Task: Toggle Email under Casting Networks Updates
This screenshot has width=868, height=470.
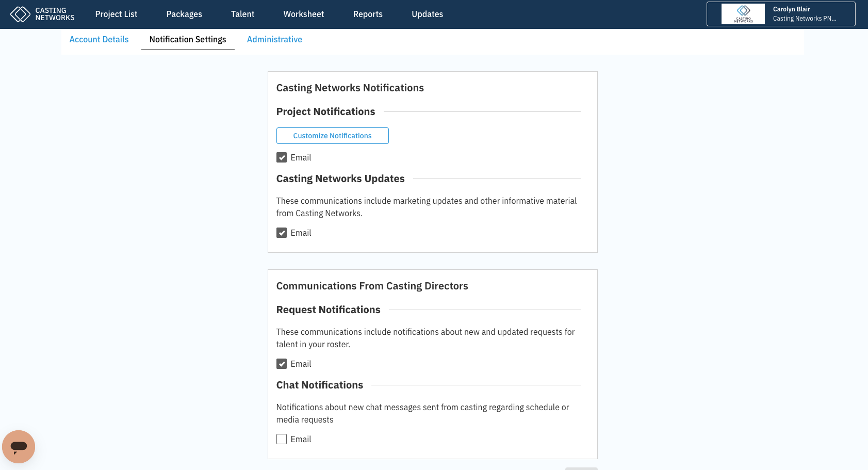Action: click(282, 233)
